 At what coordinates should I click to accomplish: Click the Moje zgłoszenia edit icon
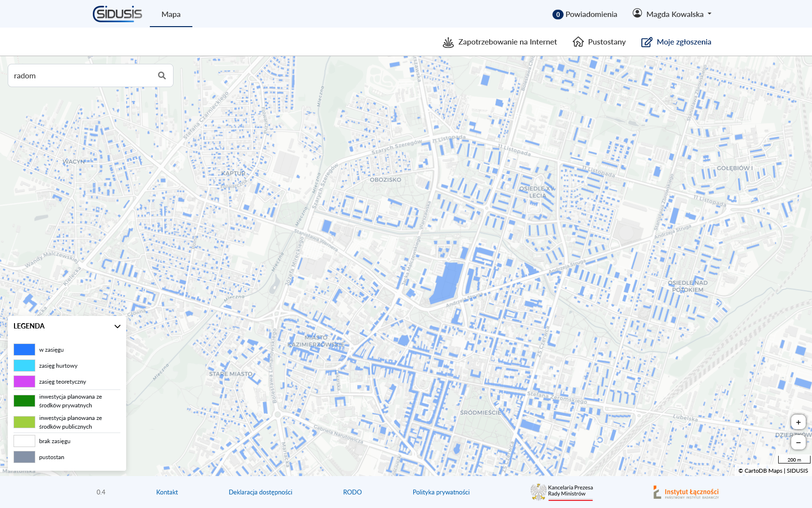click(646, 42)
